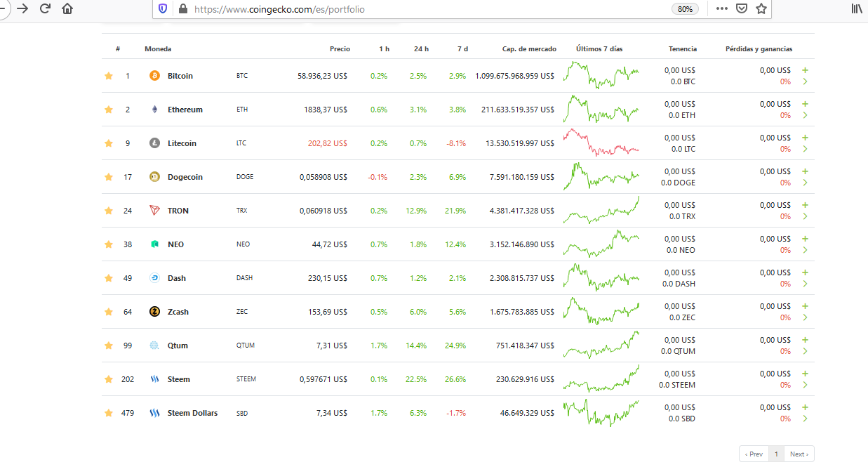Unfavorite Zcash using its star
868x467 pixels.
[109, 312]
